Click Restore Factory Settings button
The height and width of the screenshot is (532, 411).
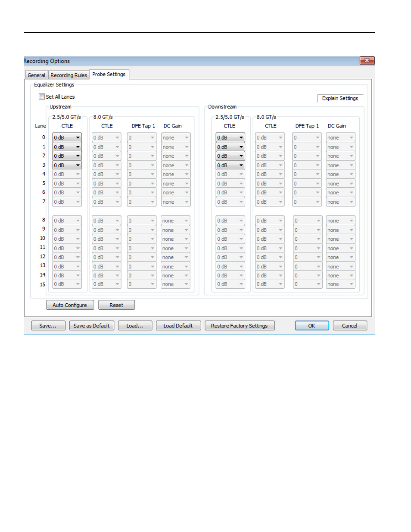point(240,326)
